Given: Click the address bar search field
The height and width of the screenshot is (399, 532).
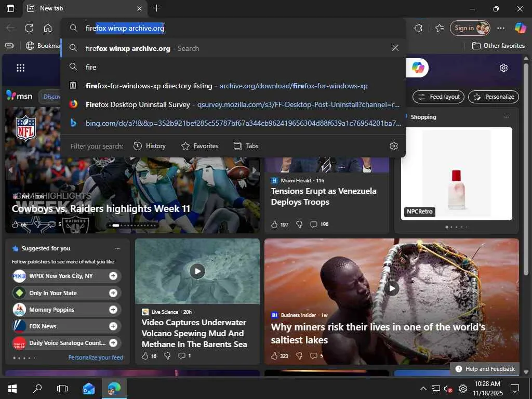Looking at the screenshot, I should tap(233, 28).
